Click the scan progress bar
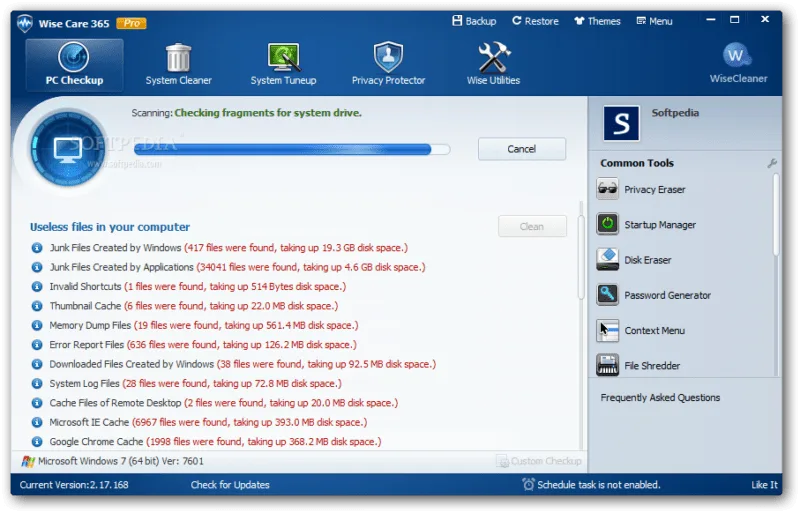Screen dimensions: 800x513 (x=292, y=149)
